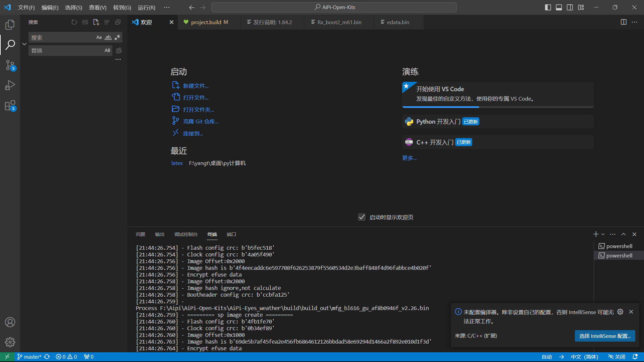Image resolution: width=644 pixels, height=362 pixels.
Task: Toggle secondary side bar visibility
Action: (x=570, y=7)
